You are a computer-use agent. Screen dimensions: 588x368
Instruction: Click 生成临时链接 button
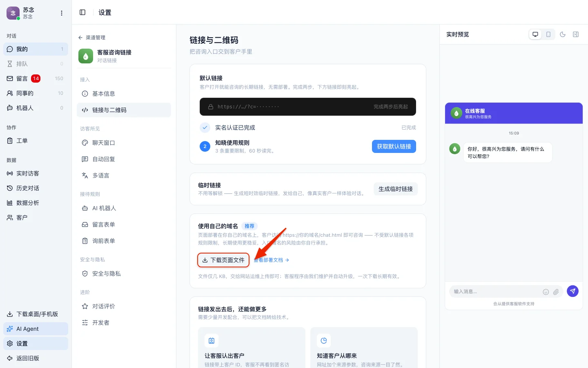point(396,189)
